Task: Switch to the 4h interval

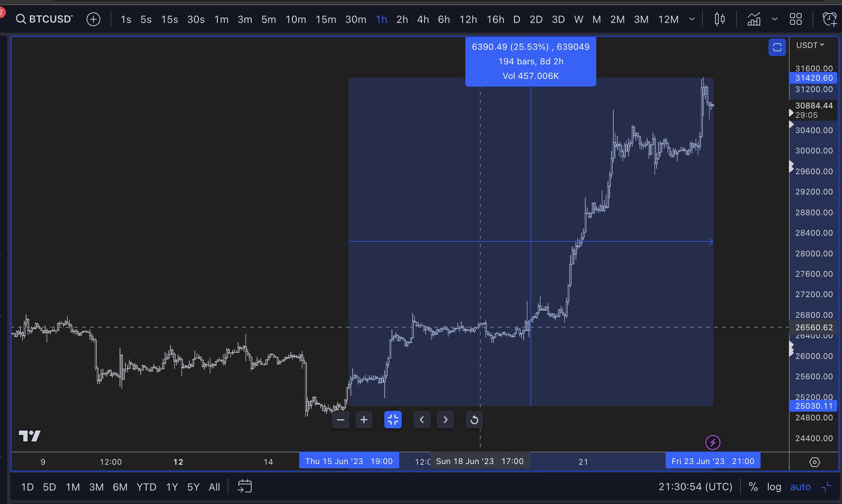Action: click(x=423, y=19)
